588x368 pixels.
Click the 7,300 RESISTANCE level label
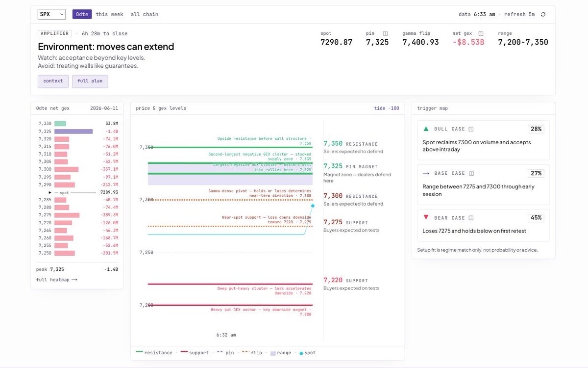point(350,196)
